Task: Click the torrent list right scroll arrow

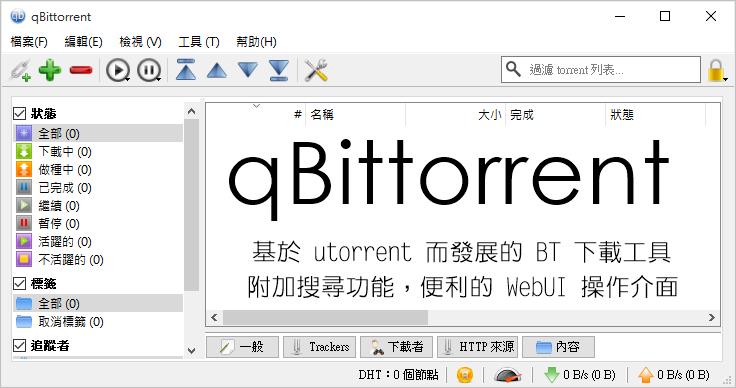Action: (712, 318)
